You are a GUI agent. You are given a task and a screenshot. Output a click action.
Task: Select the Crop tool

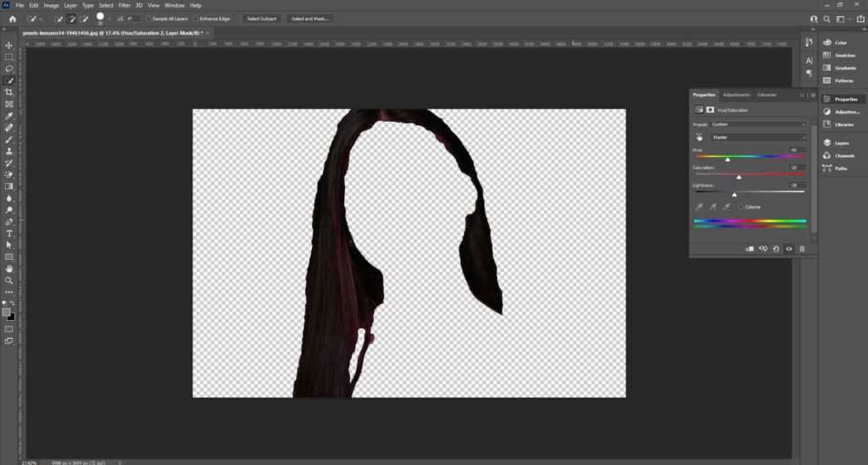[8, 92]
